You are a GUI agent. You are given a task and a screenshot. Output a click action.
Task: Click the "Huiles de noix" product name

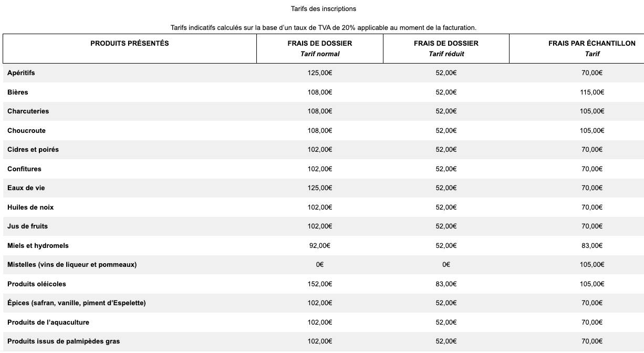pos(30,207)
